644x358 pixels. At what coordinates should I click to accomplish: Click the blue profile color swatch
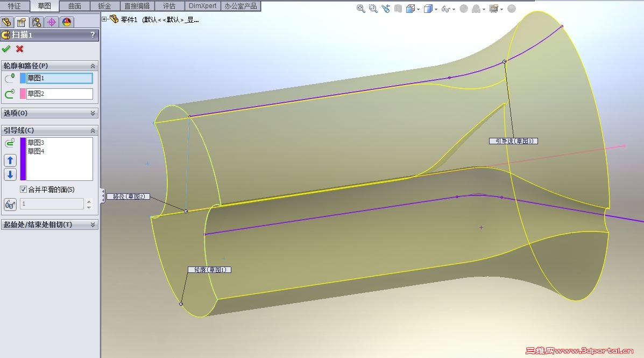point(23,78)
